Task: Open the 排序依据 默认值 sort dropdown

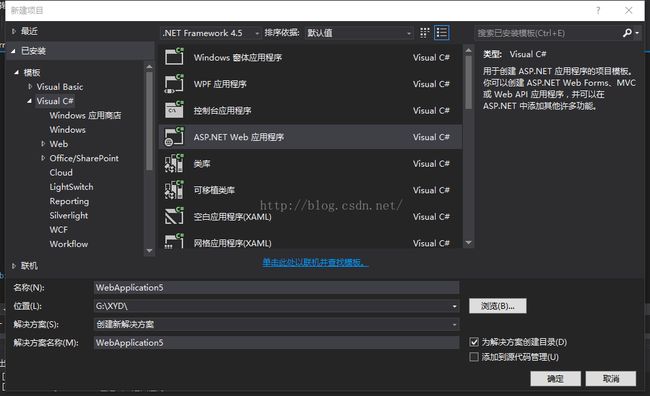Action: pos(359,33)
